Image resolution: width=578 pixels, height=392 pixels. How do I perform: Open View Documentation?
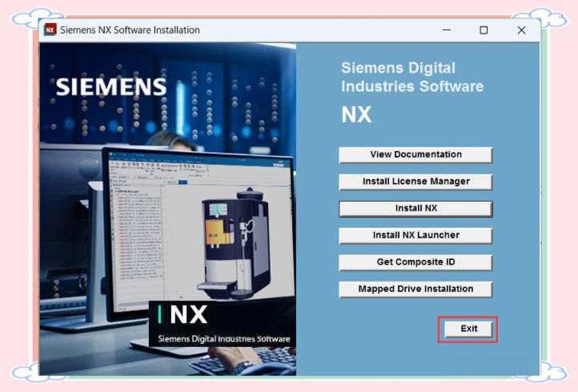point(415,154)
